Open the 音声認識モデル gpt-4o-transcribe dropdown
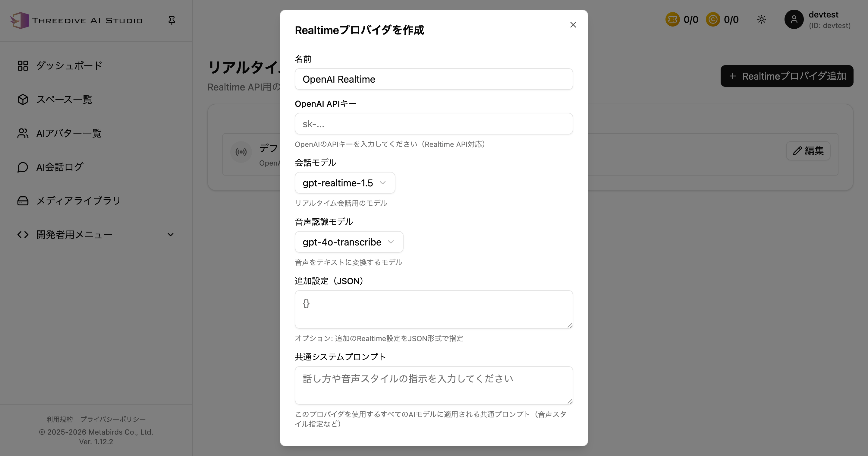 (x=349, y=242)
